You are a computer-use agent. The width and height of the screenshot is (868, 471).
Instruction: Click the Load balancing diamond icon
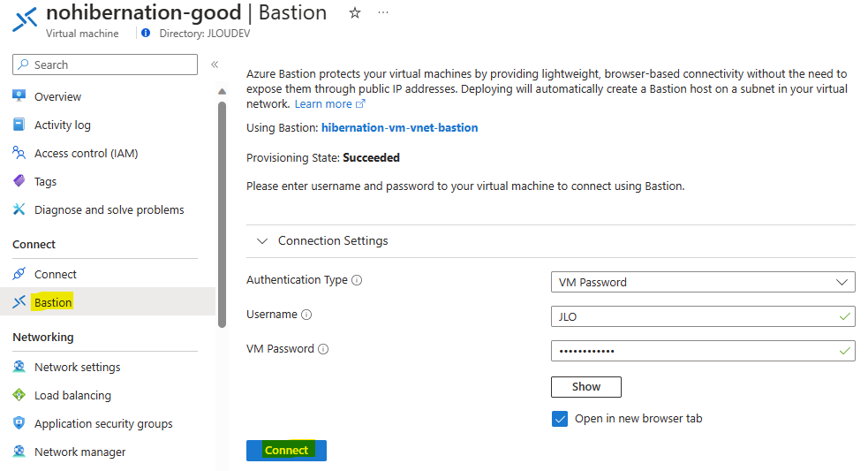click(x=19, y=394)
